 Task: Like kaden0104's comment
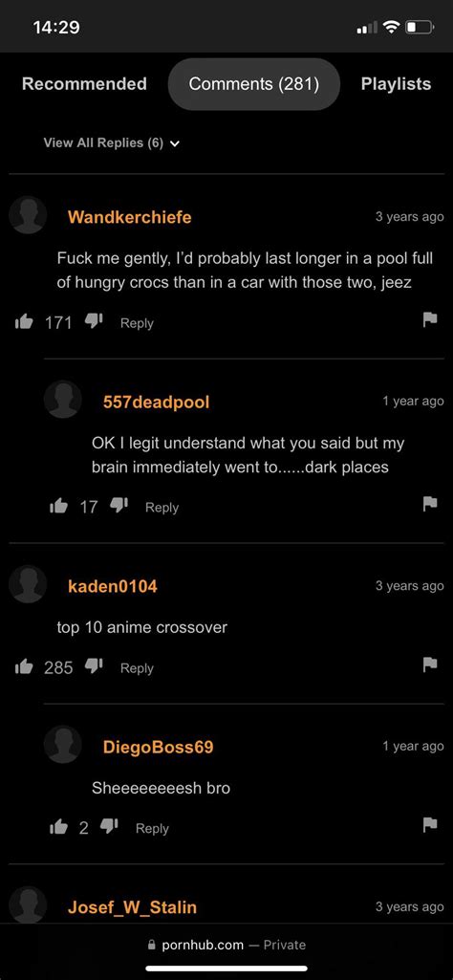point(23,666)
